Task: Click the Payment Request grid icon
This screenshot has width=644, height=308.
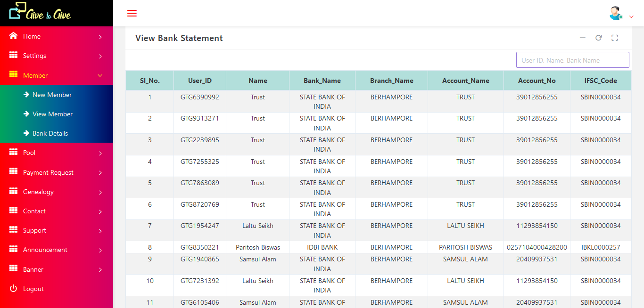Action: pyautogui.click(x=13, y=172)
